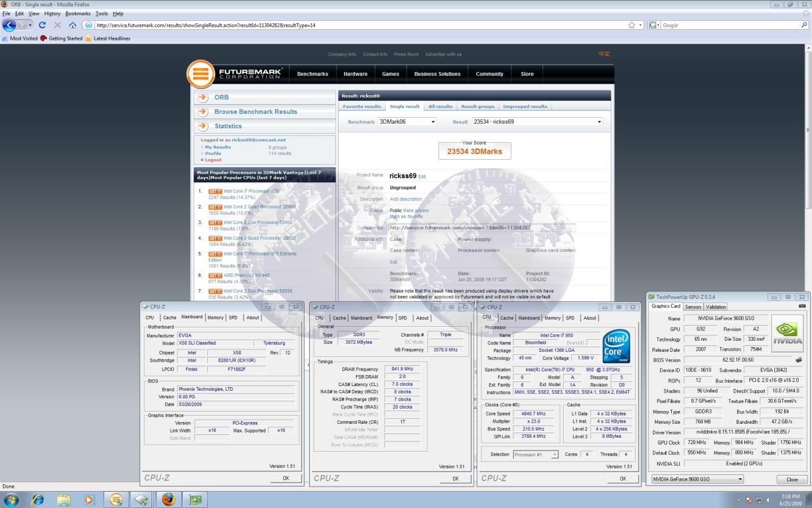812x508 pixels.
Task: Click the GPU-Z screenshot camera icon
Action: click(802, 306)
